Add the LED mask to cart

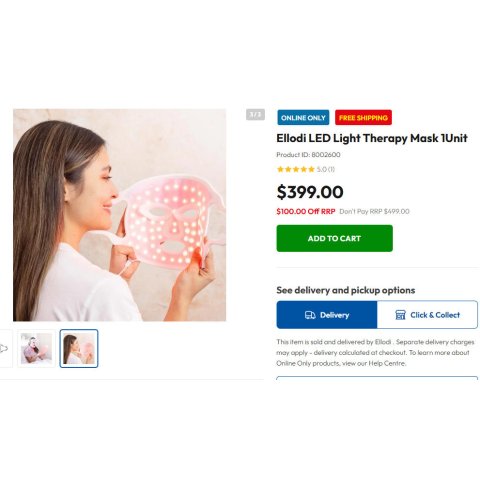334,238
